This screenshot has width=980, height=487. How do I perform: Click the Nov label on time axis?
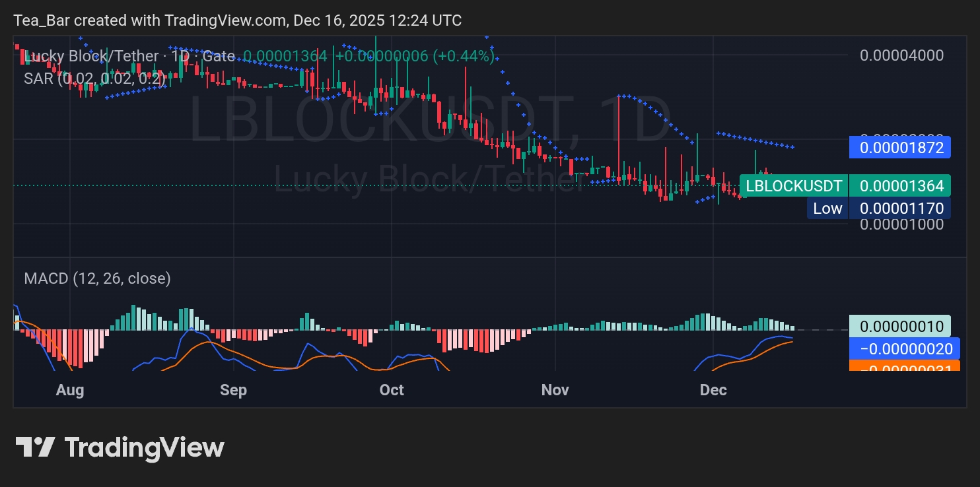click(x=555, y=390)
